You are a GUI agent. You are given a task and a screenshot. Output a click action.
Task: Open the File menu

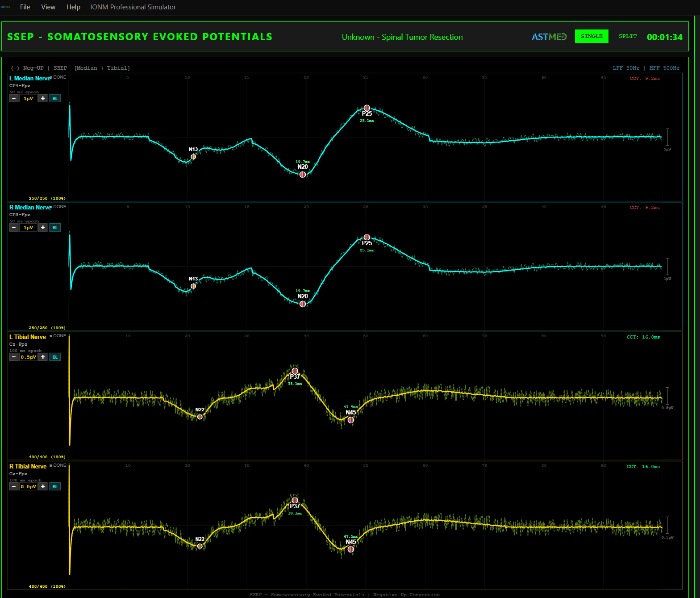(x=25, y=7)
